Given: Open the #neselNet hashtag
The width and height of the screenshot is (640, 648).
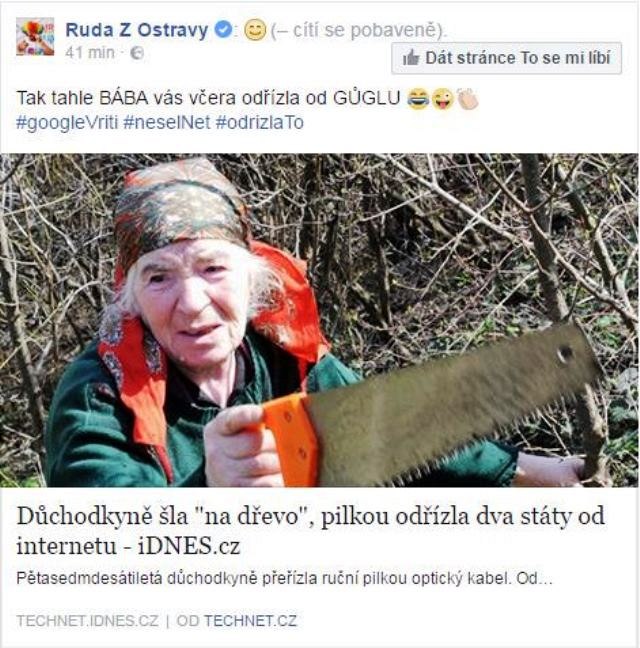Looking at the screenshot, I should pos(167,122).
